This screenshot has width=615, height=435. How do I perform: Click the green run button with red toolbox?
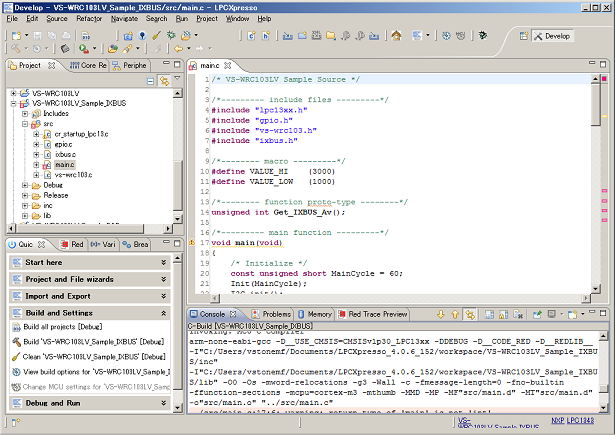84,49
